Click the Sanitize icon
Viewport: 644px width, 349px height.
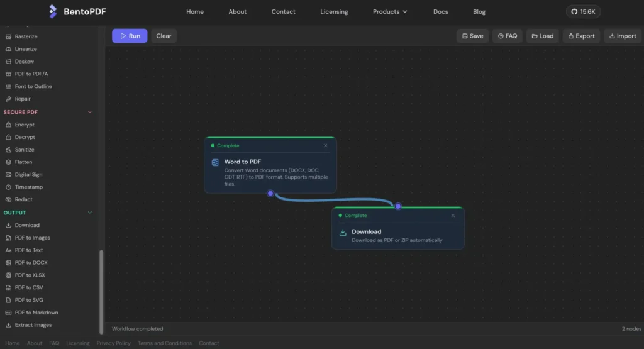click(x=8, y=150)
